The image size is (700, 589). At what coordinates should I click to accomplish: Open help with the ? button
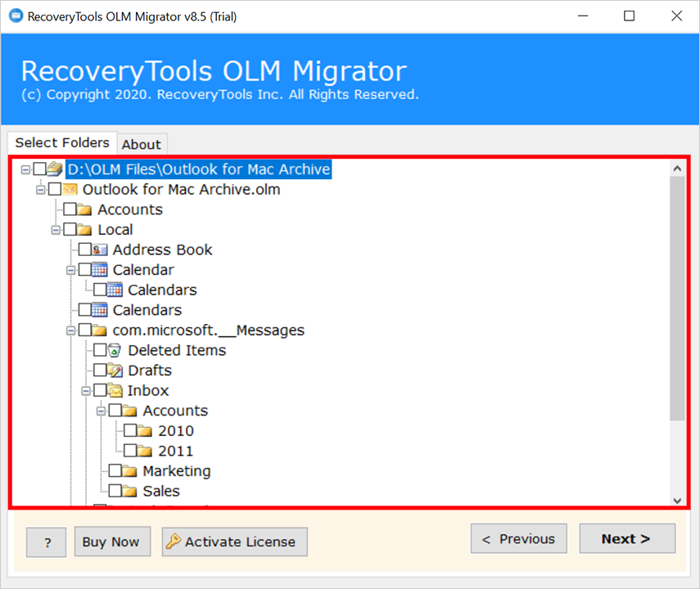point(47,542)
